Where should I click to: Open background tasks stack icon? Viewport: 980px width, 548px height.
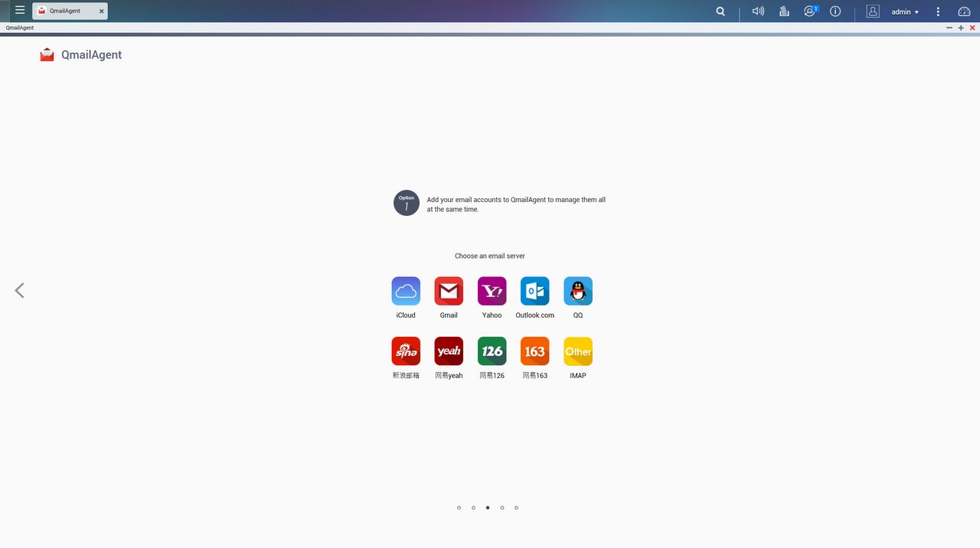pos(784,11)
